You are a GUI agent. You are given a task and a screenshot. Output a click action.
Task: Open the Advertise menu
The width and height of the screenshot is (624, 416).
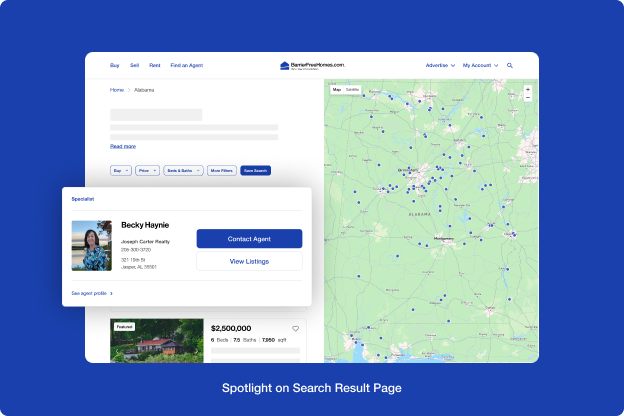coord(440,65)
